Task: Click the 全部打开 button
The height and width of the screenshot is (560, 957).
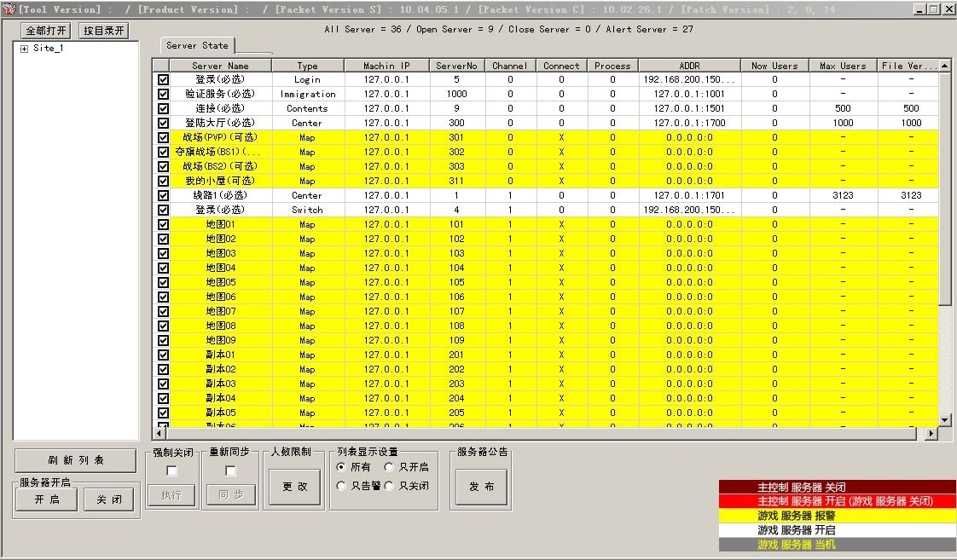Action: (45, 31)
